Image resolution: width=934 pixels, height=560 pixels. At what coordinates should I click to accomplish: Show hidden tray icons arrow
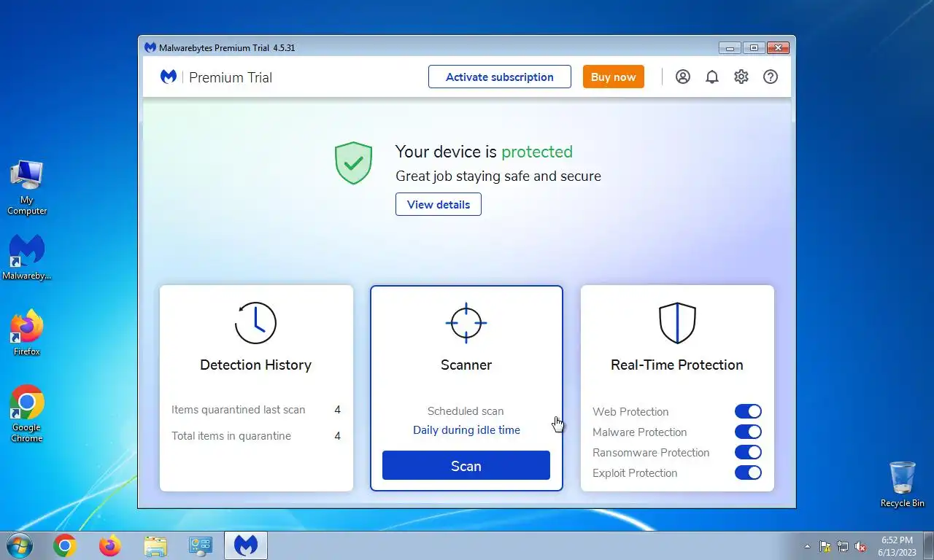[807, 546]
